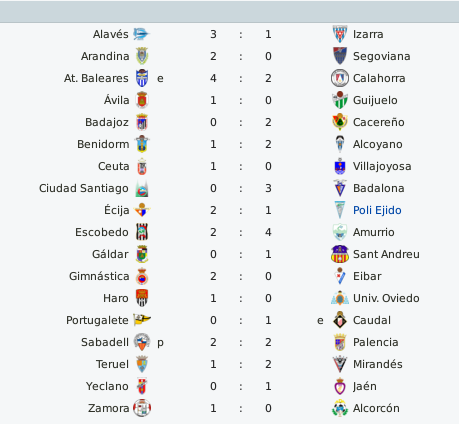The width and height of the screenshot is (459, 424).
Task: Click the Ciudad Santiago team name
Action: click(84, 188)
